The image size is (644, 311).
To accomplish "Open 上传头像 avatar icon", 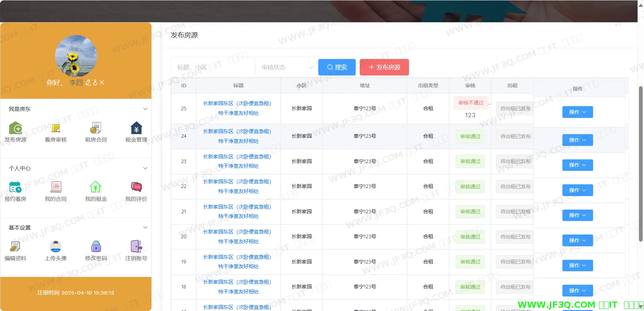I will pyautogui.click(x=56, y=247).
